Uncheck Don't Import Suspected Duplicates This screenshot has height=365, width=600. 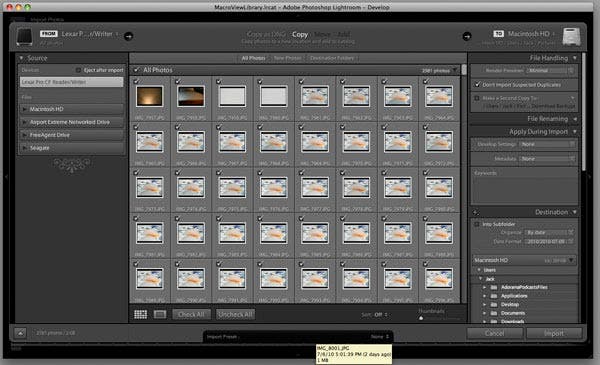coord(477,85)
